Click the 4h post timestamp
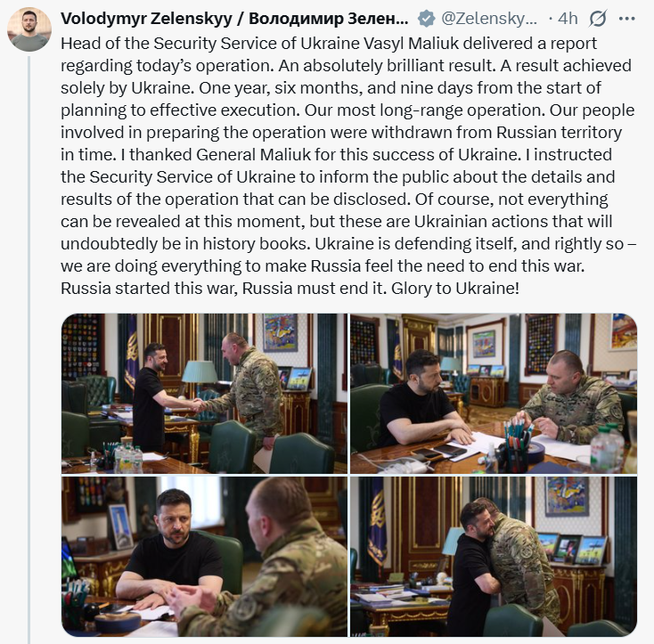The height and width of the screenshot is (644, 654). pyautogui.click(x=568, y=19)
